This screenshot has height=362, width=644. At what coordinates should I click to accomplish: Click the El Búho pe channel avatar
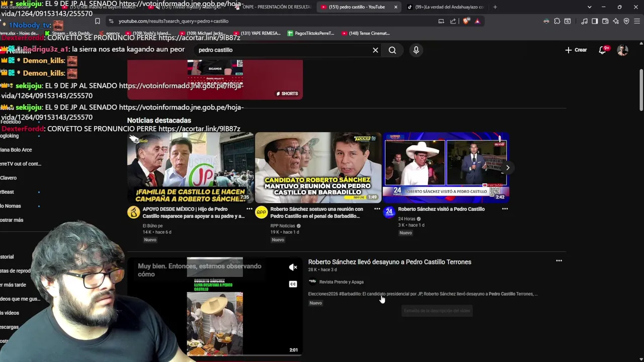pos(133,212)
